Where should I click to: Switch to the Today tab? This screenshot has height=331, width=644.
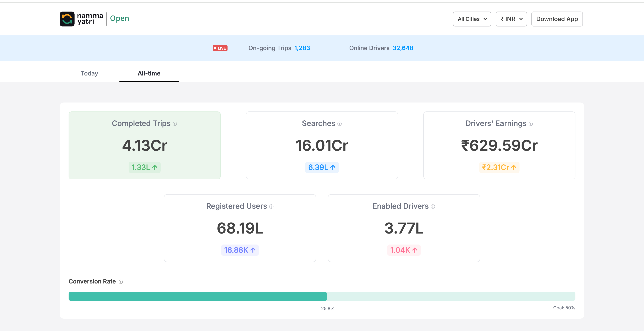(89, 73)
